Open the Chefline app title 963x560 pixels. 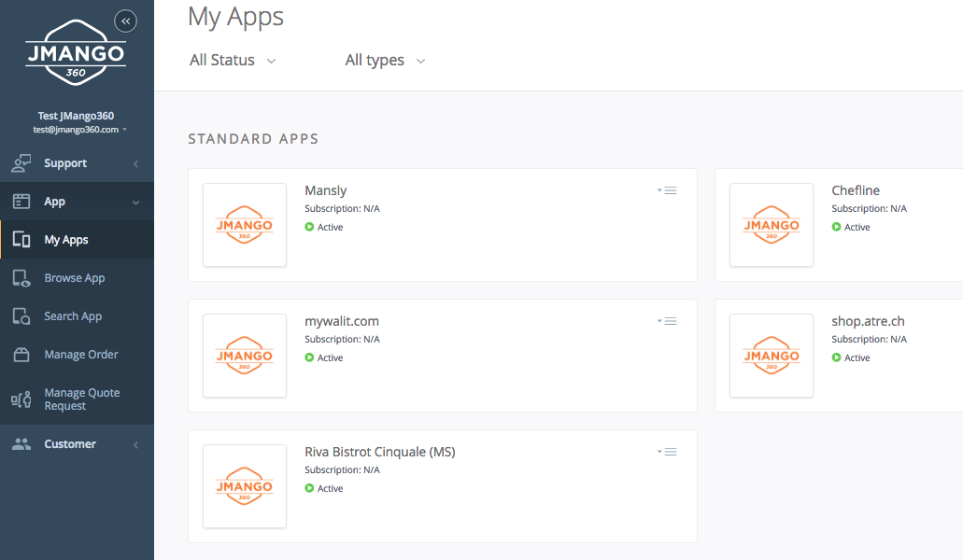(856, 190)
